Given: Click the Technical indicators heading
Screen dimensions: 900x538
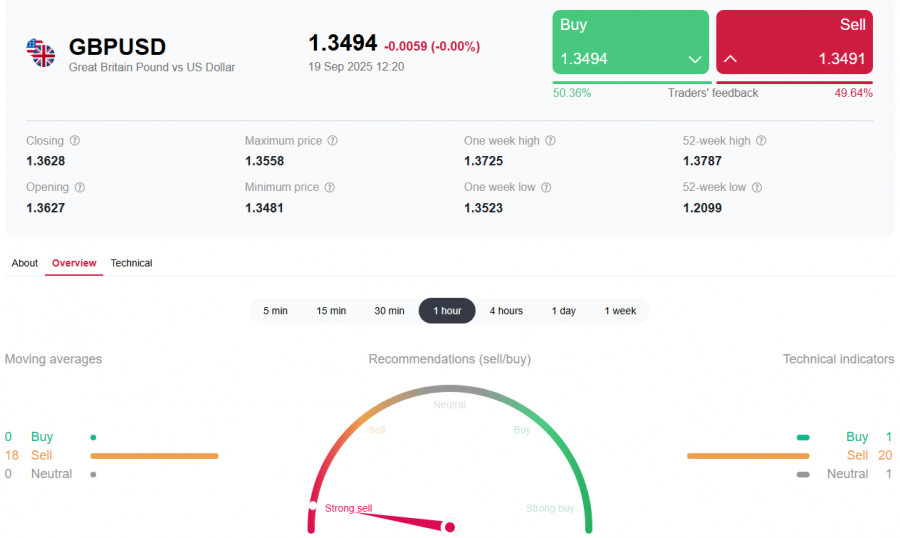Looking at the screenshot, I should (839, 359).
